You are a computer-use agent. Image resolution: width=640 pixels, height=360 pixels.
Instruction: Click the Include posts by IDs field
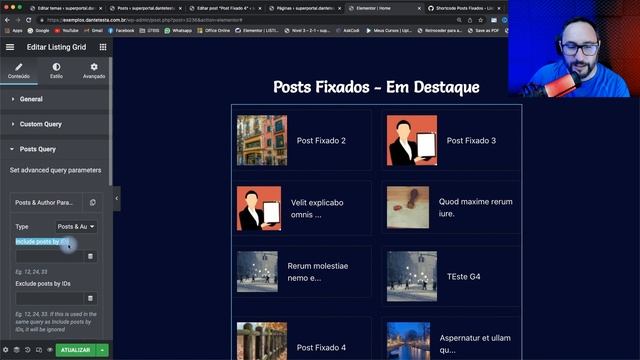point(49,256)
